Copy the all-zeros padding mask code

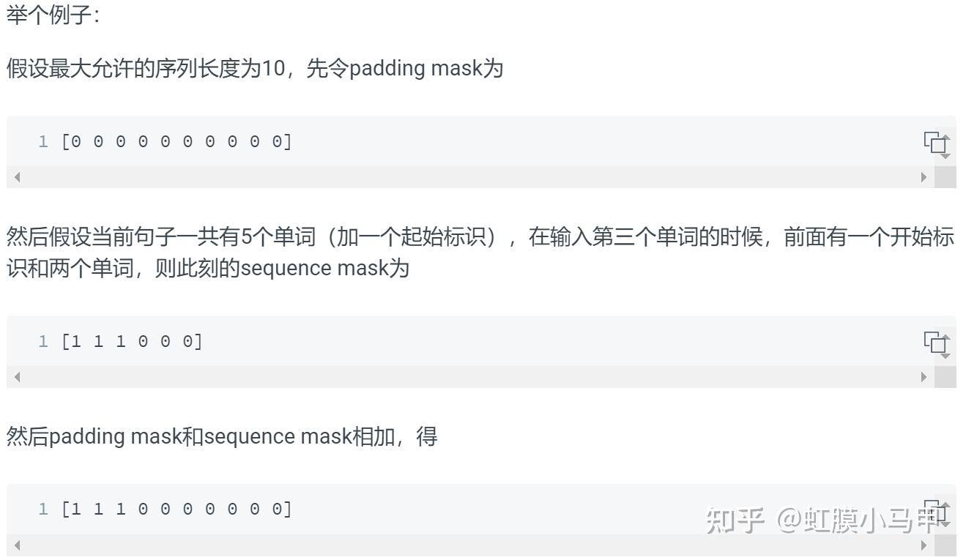point(936,143)
